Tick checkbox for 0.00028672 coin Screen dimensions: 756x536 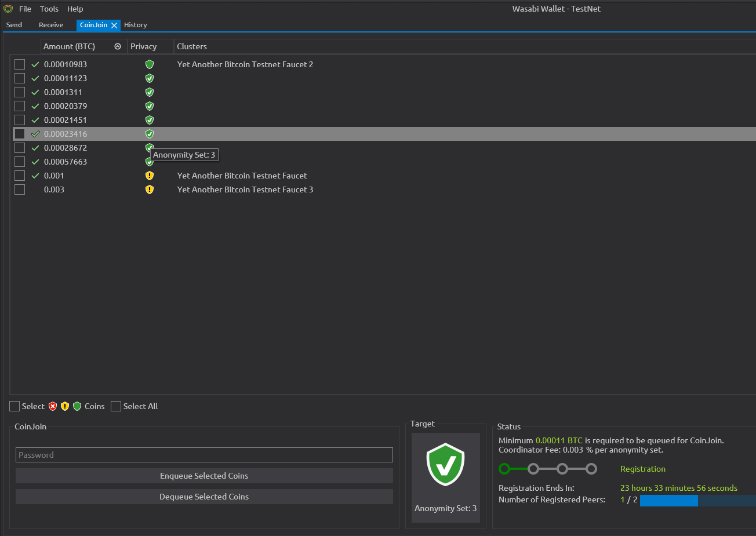pyautogui.click(x=20, y=148)
